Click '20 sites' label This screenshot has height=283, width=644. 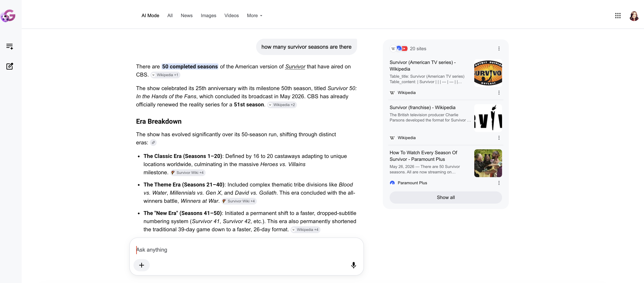(418, 49)
